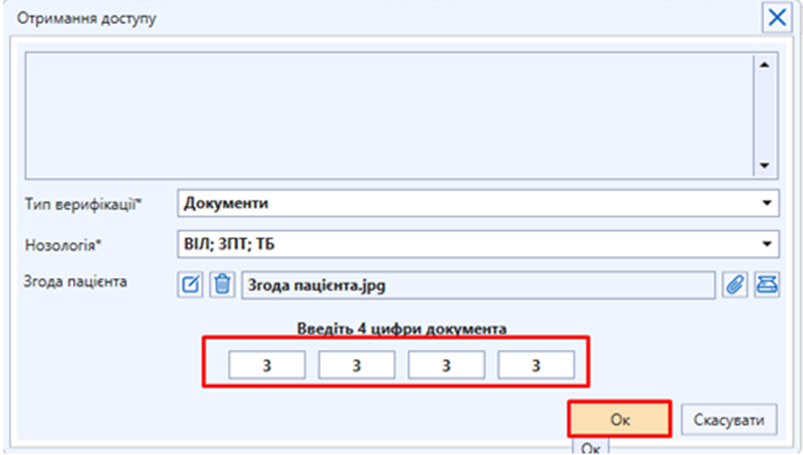Viewport: 803px width, 455px height.
Task: Expand the Тип верифікації dropdown arrow
Action: point(766,203)
